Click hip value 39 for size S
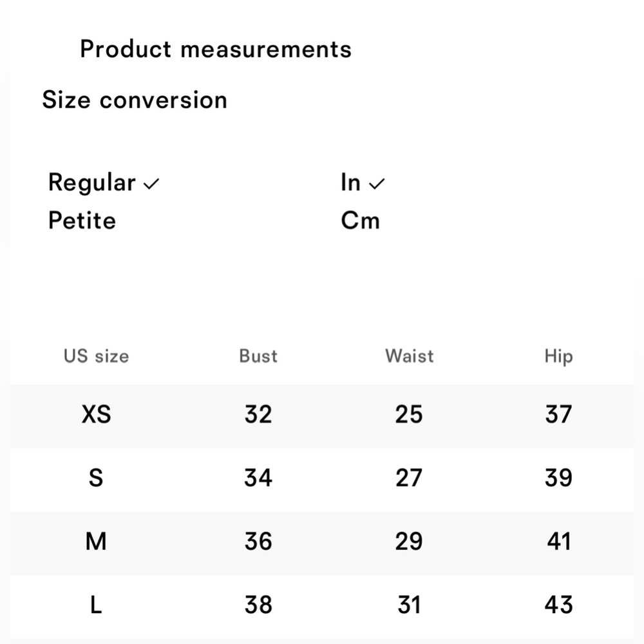Viewport: 644px width, 644px height. pos(558,478)
